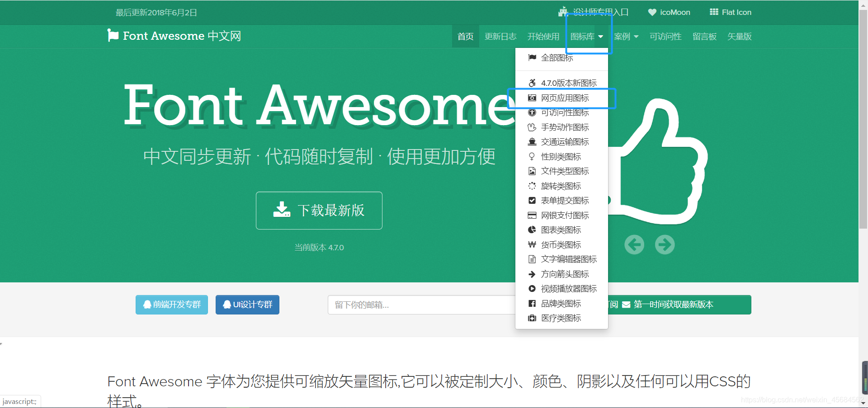
Task: Select 性别类图标 menu entry
Action: tap(561, 156)
